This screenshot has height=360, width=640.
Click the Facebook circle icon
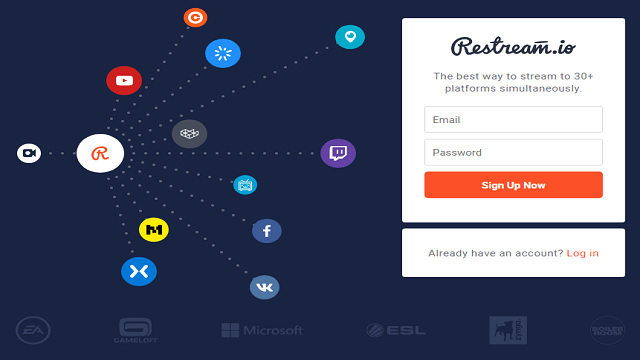267,231
